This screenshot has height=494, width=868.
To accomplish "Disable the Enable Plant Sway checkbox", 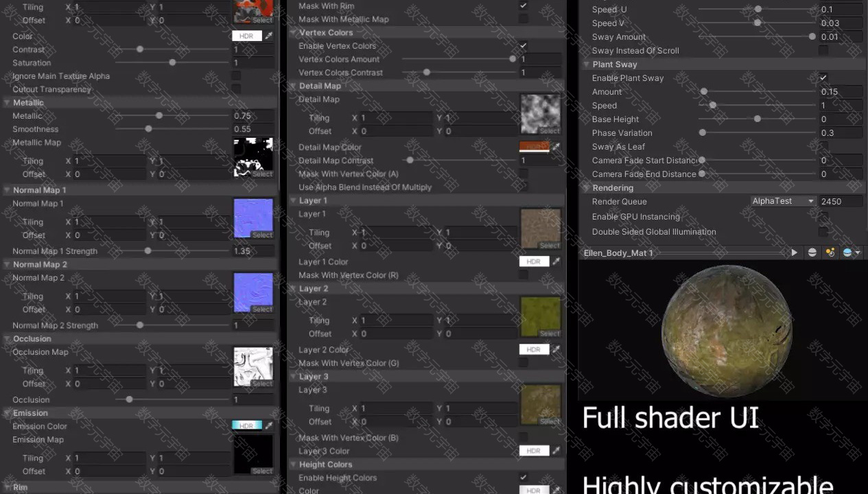I will [x=823, y=78].
